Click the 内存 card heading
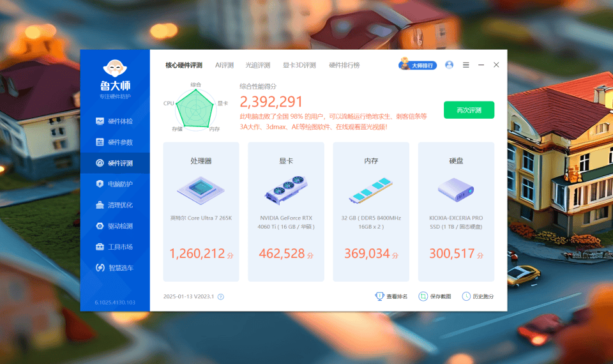This screenshot has width=613, height=364. pos(371,161)
